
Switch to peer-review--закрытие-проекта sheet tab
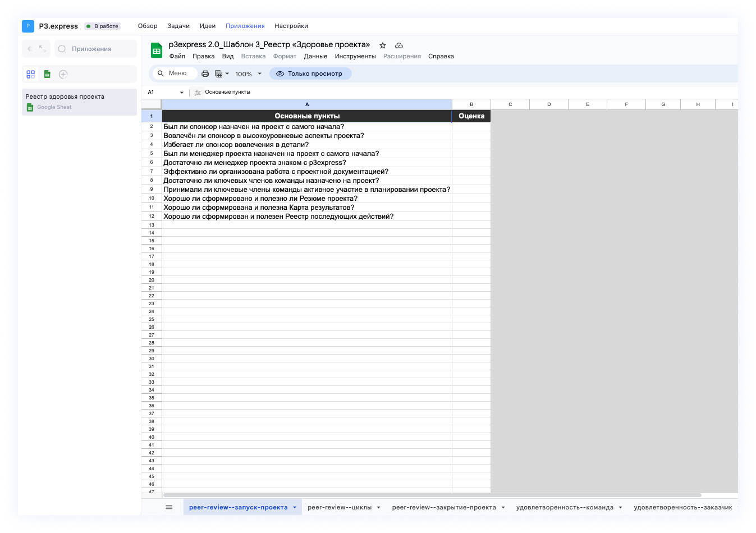click(443, 507)
